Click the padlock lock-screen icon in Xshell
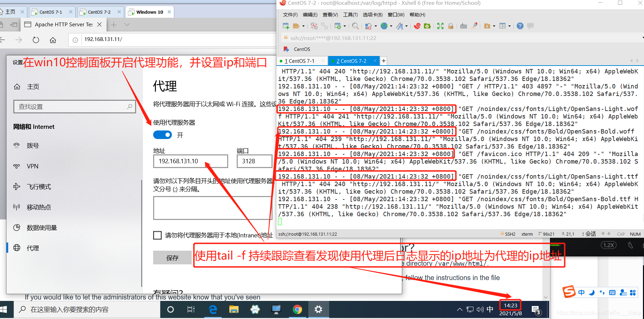The image size is (644, 319). pyautogui.click(x=451, y=26)
